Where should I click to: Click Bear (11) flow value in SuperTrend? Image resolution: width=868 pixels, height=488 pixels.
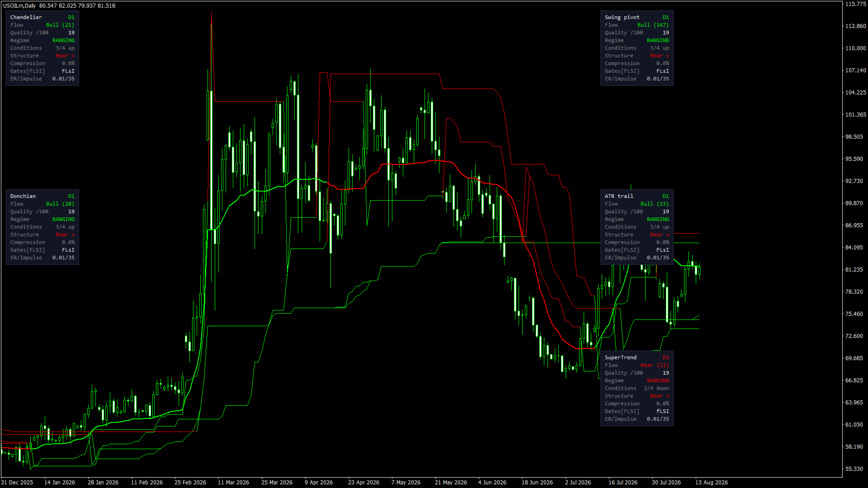click(655, 365)
